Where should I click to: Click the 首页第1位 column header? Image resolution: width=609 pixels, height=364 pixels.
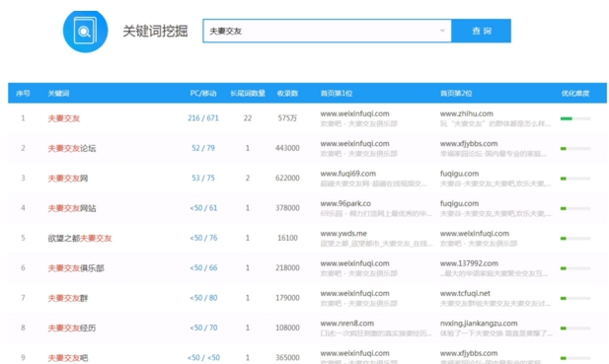tap(337, 93)
